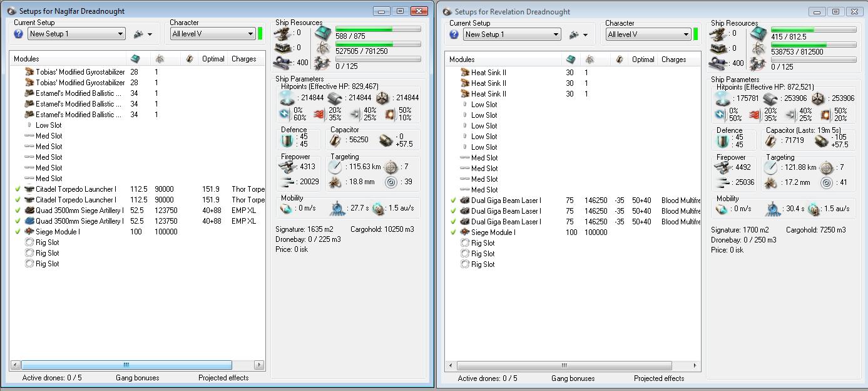This screenshot has width=868, height=391.
Task: Click the Optimal column header in Revelation window
Action: coord(643,60)
